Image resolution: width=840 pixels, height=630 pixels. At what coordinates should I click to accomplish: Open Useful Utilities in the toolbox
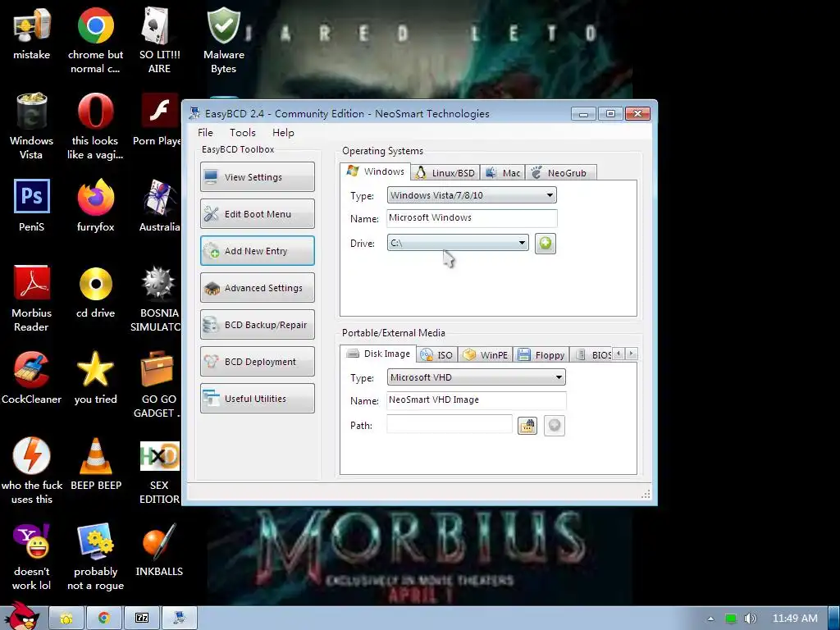coord(258,399)
